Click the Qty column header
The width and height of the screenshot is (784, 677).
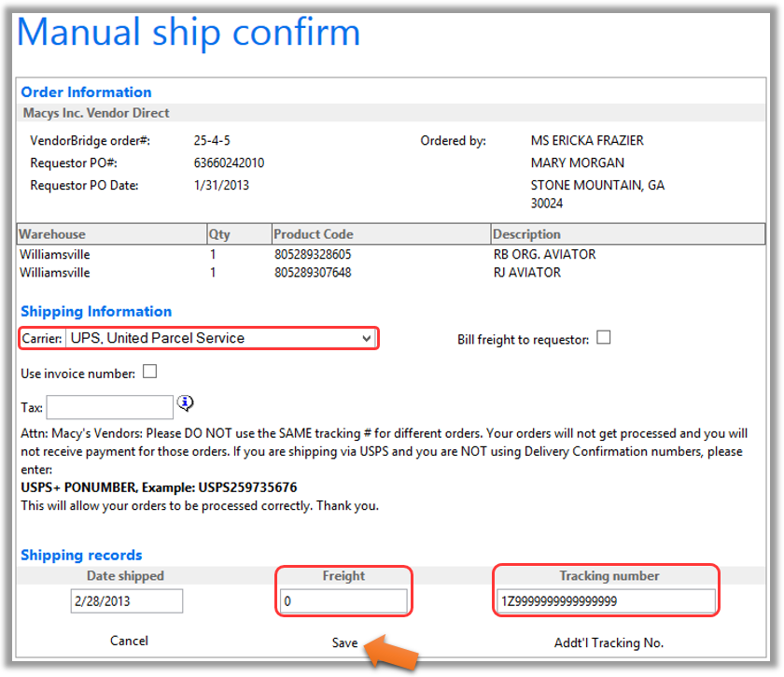(x=240, y=234)
